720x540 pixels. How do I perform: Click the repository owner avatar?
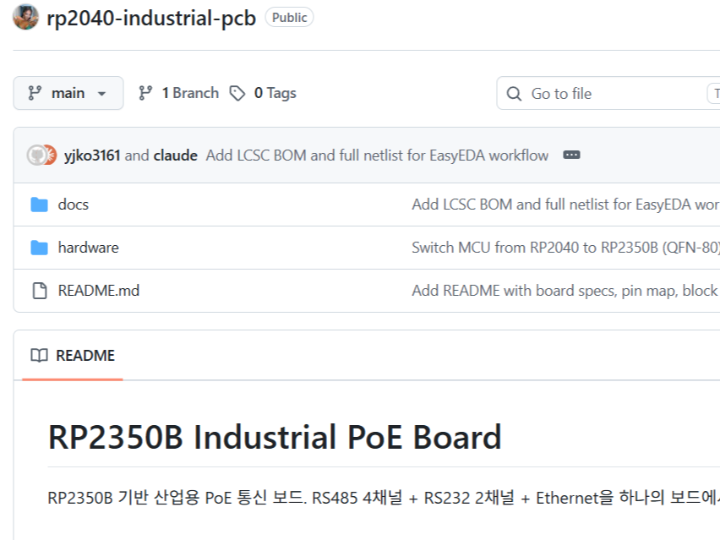[x=26, y=17]
